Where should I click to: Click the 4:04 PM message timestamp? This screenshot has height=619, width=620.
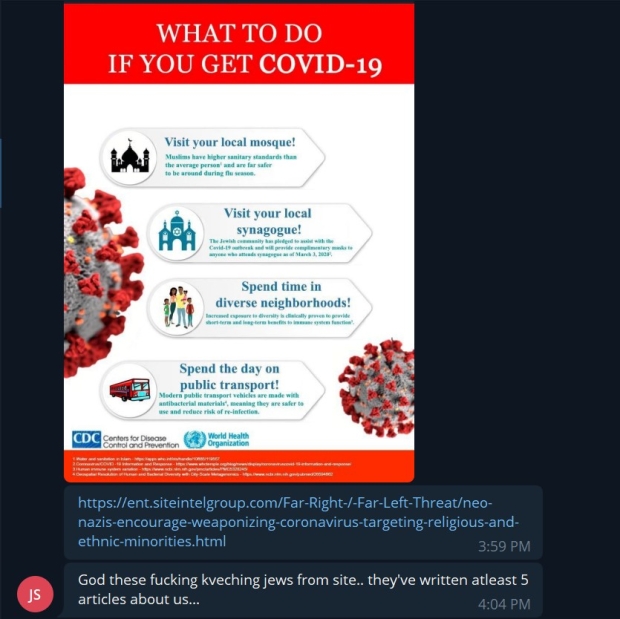(x=504, y=604)
